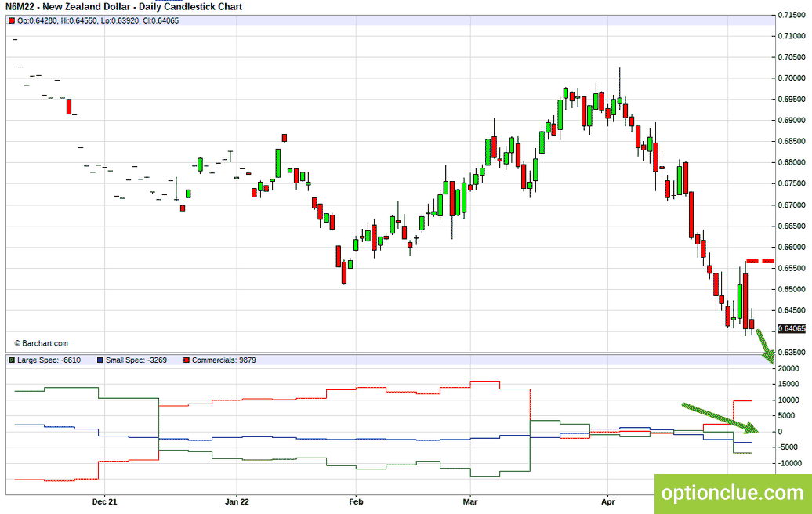Click the 0.70000 price axis label
Viewport: 812px width, 514px height.
(792, 78)
